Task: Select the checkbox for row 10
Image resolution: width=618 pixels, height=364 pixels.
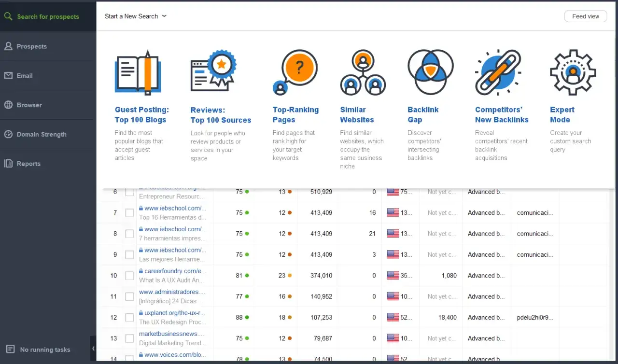Action: coord(129,276)
